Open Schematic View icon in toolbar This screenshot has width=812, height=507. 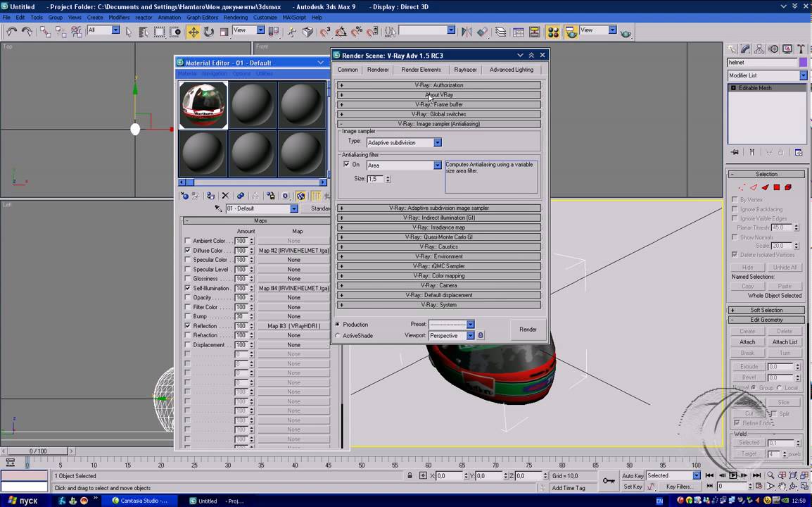535,32
